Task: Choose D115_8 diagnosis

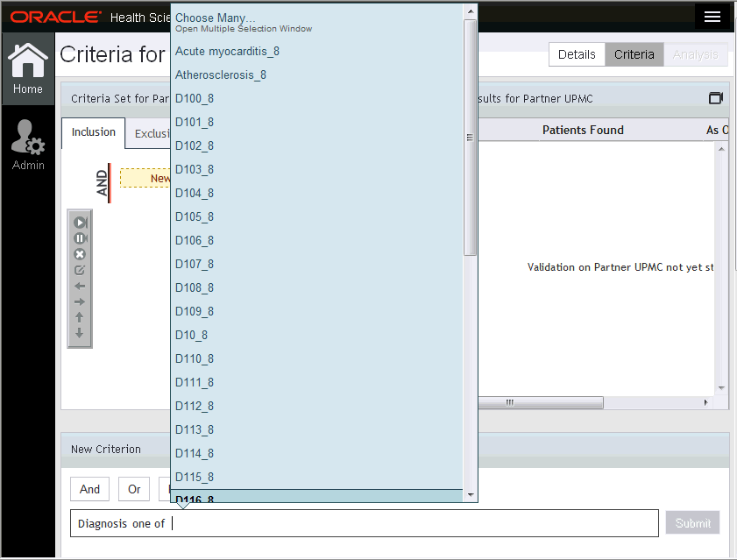Action: [x=317, y=478]
